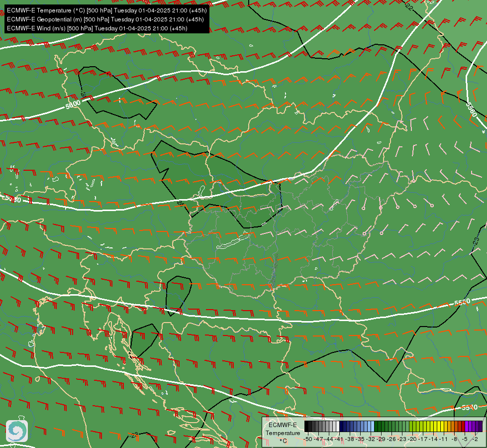Click the ECMWF-E Temperature colorbar title
Viewport: 487px width, 448px height.
coord(283,429)
